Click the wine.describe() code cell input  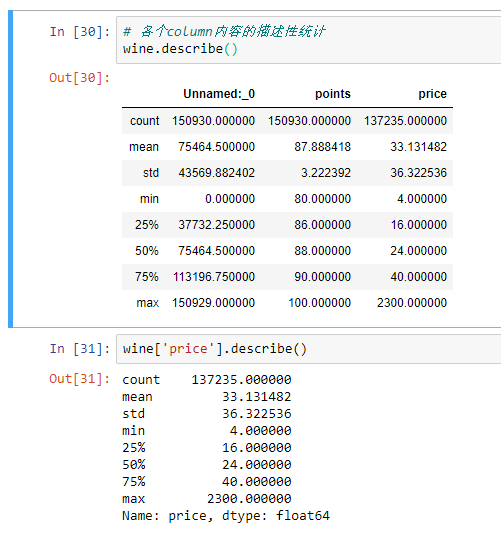309,40
